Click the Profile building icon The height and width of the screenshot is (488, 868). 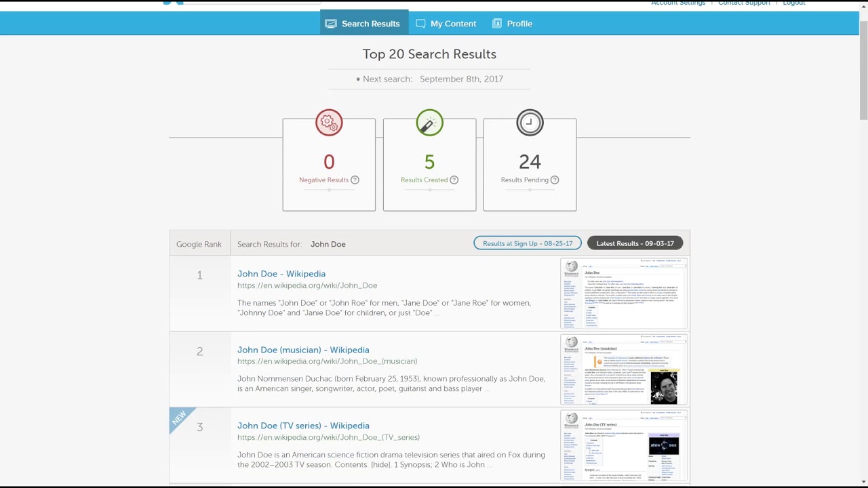click(497, 24)
